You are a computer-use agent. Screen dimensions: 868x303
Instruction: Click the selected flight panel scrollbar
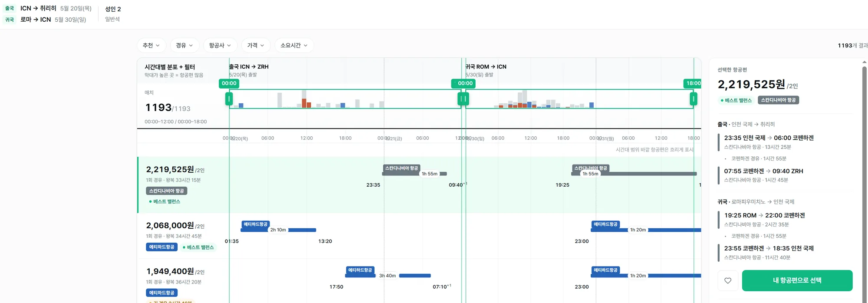click(x=864, y=182)
